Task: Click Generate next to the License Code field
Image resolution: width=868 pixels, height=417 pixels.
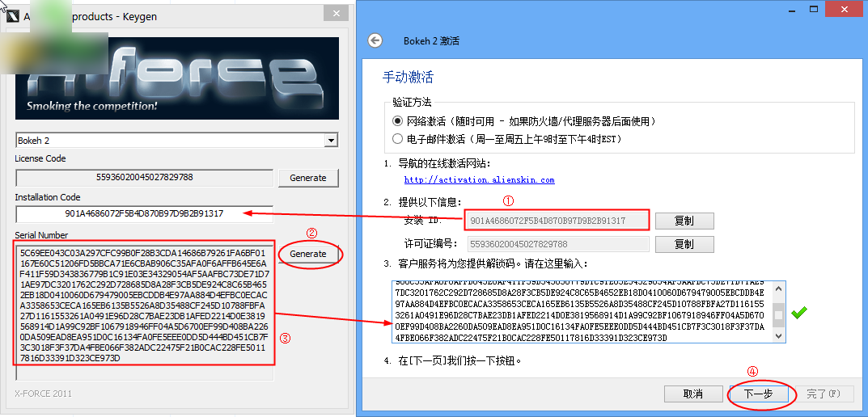Action: point(308,178)
